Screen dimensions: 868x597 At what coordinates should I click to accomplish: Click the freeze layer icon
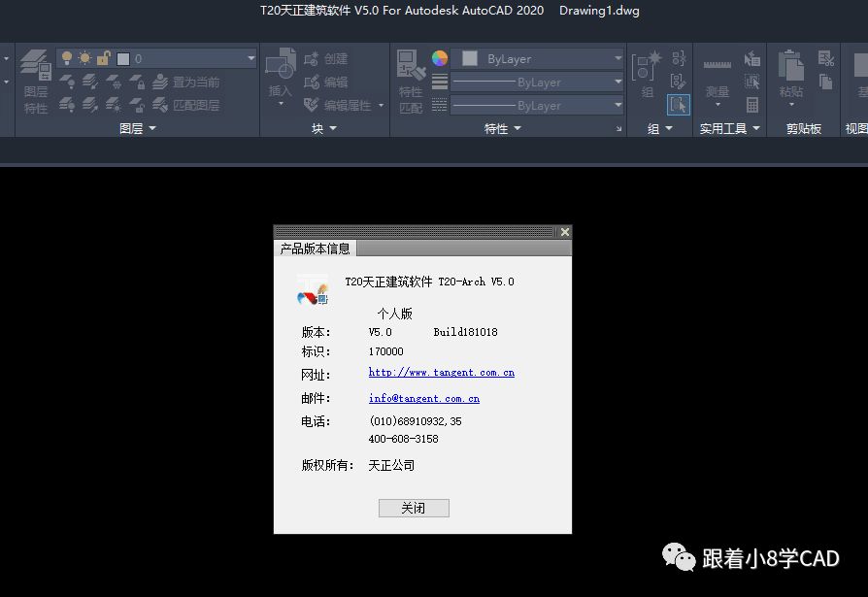tap(114, 82)
